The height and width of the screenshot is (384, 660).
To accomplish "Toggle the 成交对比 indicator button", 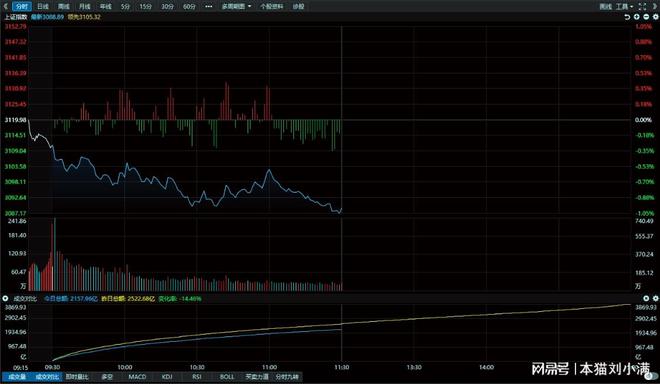I will click(47, 377).
